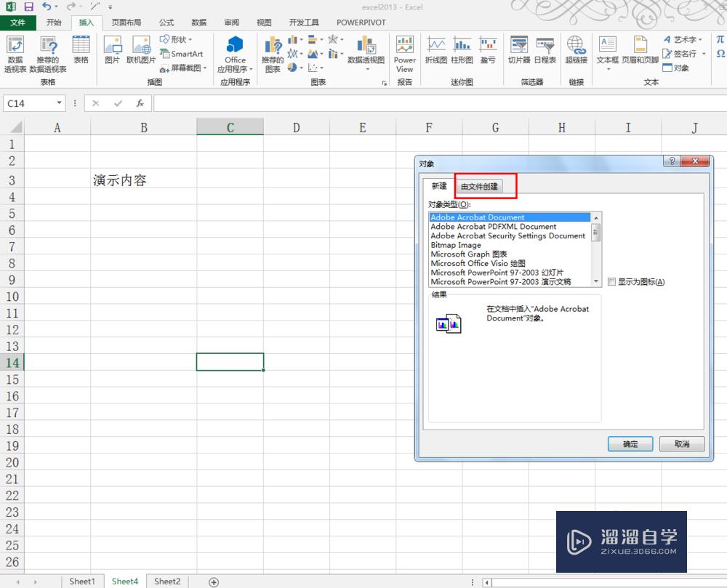727x588 pixels.
Task: Insert a Table (表格)
Action: [81, 49]
